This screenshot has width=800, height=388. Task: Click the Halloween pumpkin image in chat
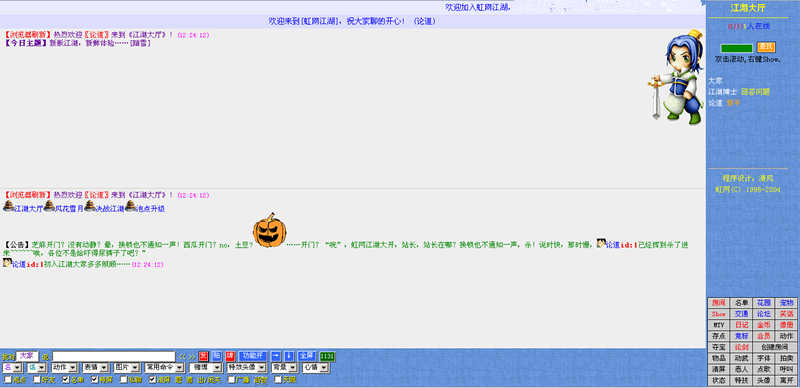[x=269, y=231]
